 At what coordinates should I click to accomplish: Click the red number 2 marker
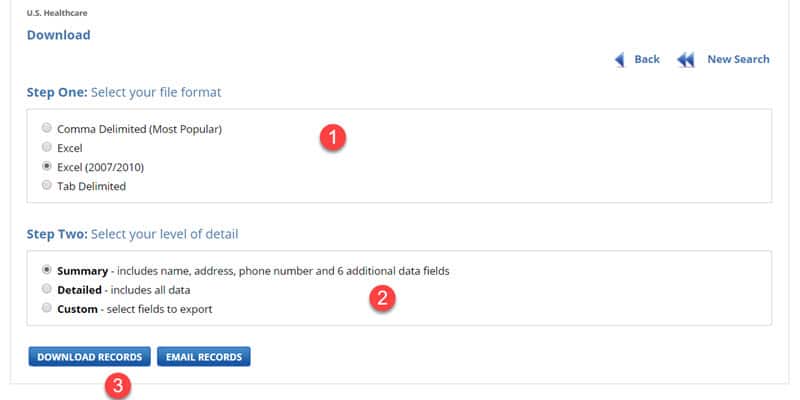(382, 298)
